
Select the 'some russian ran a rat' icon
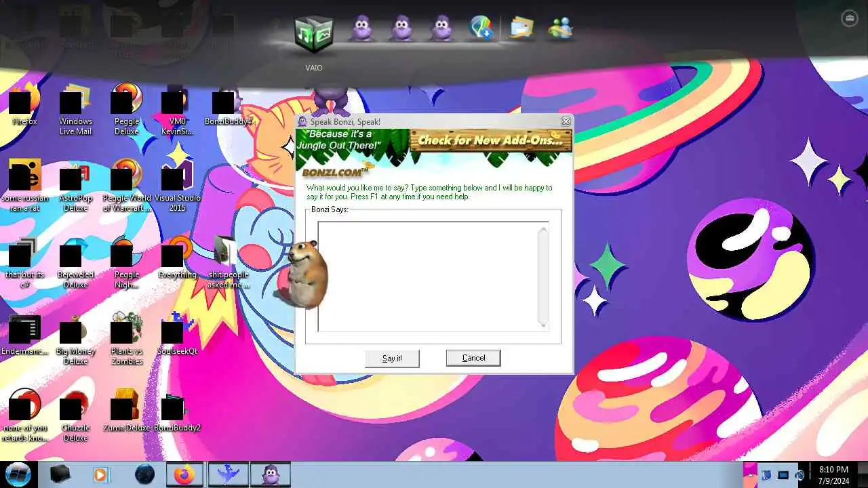tap(24, 186)
